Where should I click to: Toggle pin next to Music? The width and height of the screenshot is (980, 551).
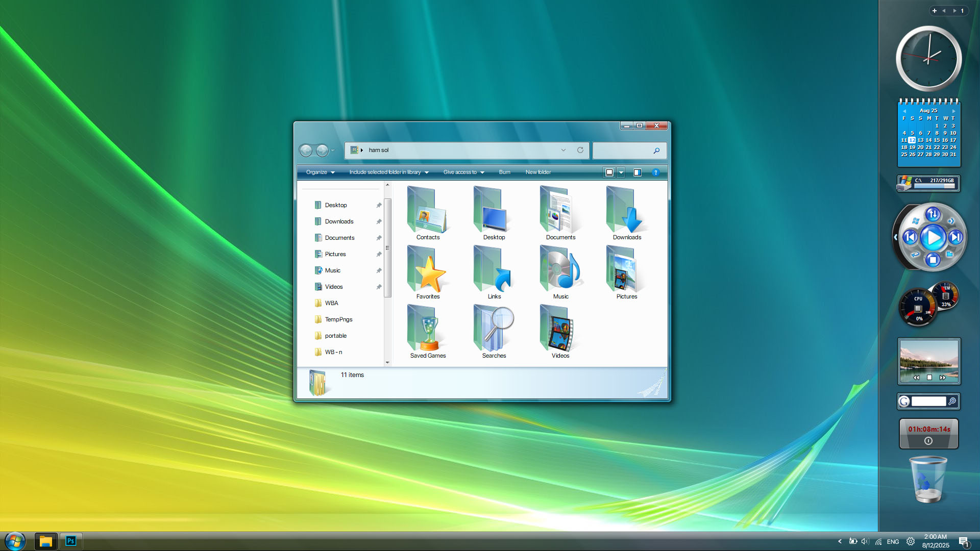coord(379,270)
